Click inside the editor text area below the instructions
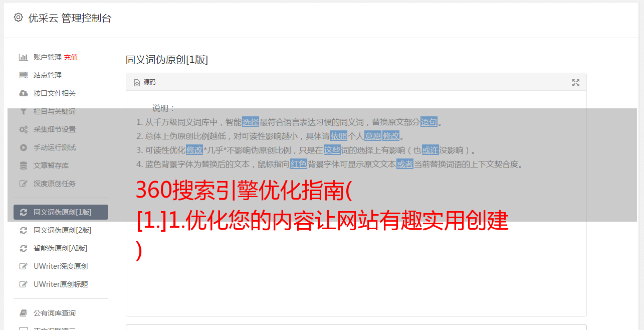 (x=356, y=281)
